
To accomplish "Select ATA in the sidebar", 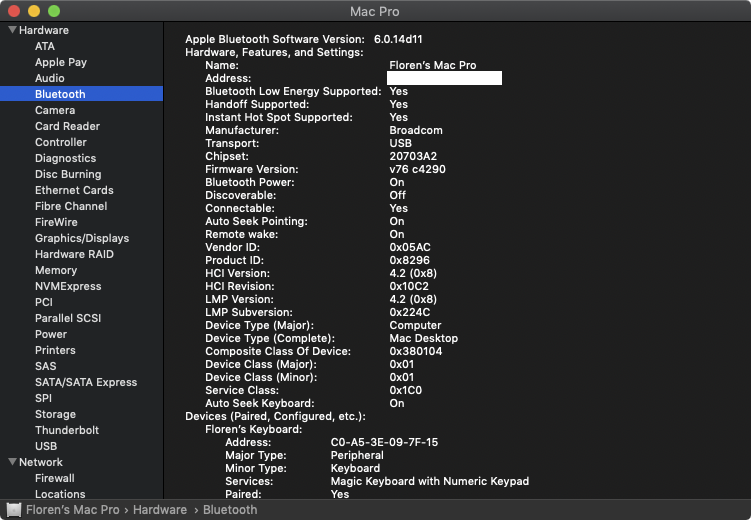I will point(45,46).
